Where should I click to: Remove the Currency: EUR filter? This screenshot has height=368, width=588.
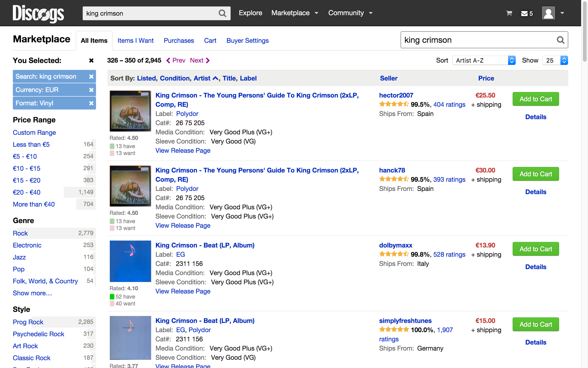point(91,90)
